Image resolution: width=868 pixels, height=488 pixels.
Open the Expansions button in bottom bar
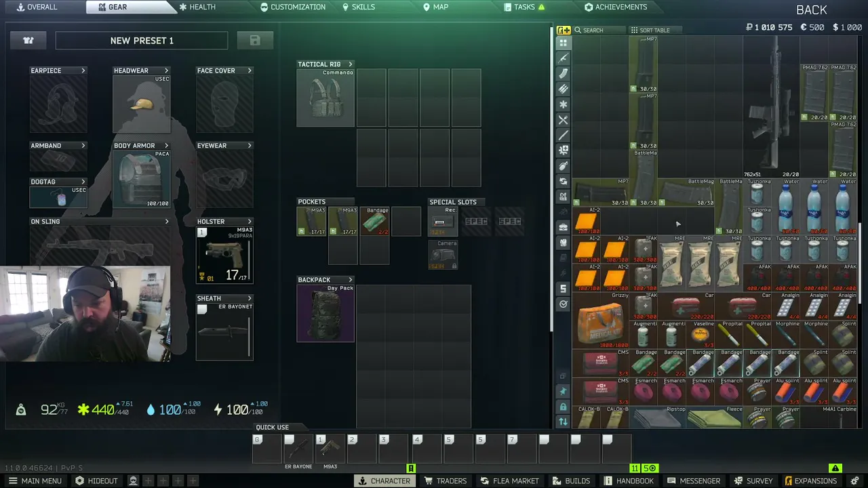810,481
